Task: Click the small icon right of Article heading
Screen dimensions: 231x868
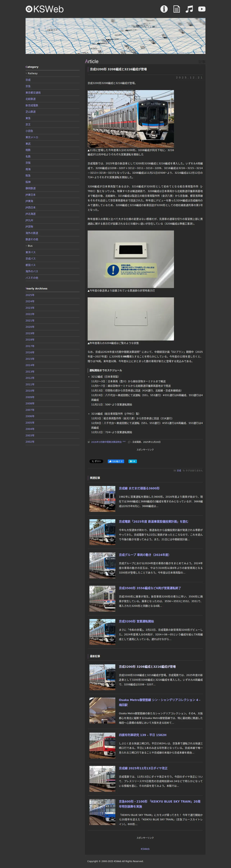Action: pyautogui.click(x=202, y=62)
